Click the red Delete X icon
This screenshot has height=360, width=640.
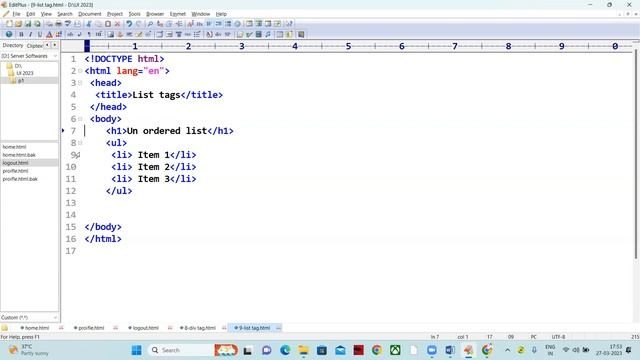(117, 24)
